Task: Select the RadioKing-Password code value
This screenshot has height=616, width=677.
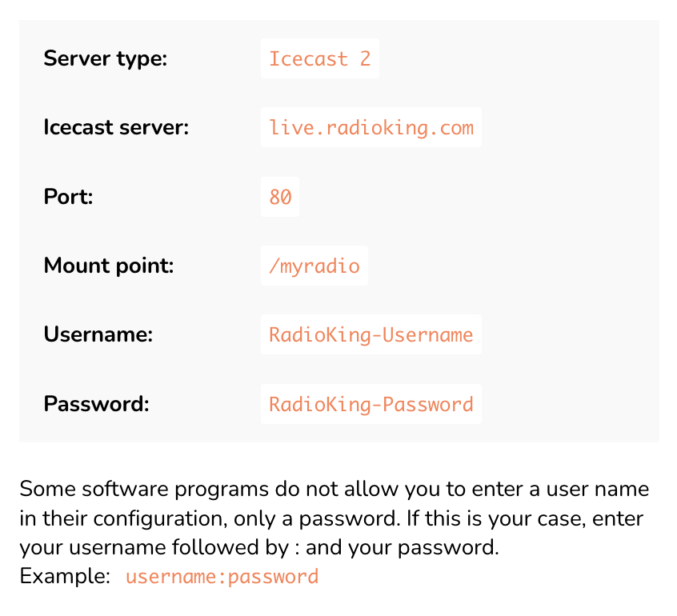Action: click(371, 404)
